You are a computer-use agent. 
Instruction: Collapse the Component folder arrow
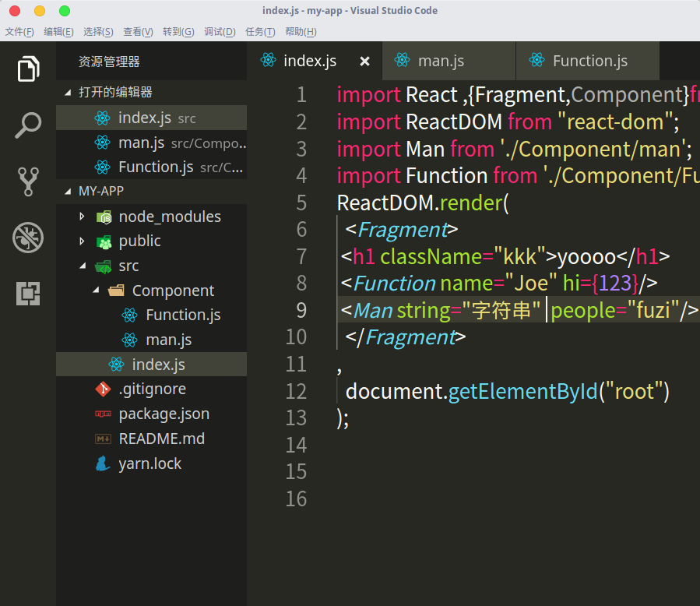(x=96, y=291)
